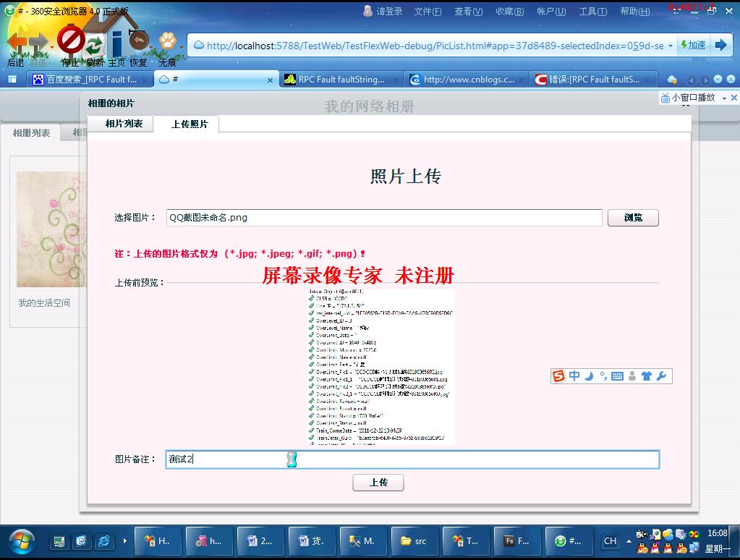Open the 文件(F) menu
Screen dimensions: 740x560
(428, 12)
